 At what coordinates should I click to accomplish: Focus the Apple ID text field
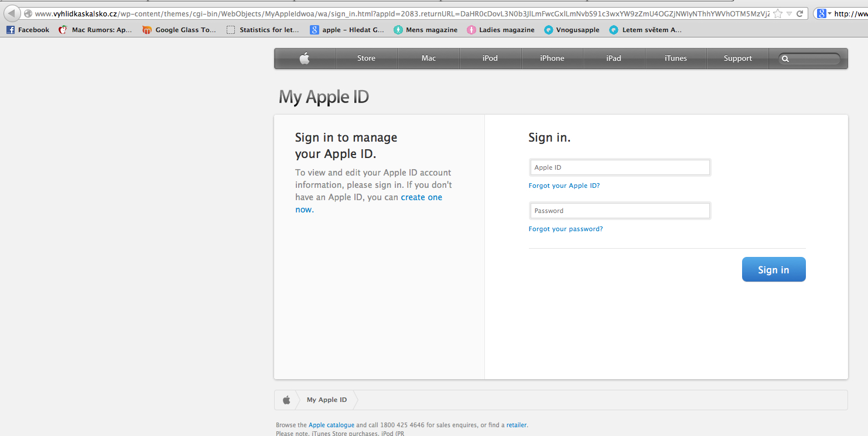click(620, 167)
